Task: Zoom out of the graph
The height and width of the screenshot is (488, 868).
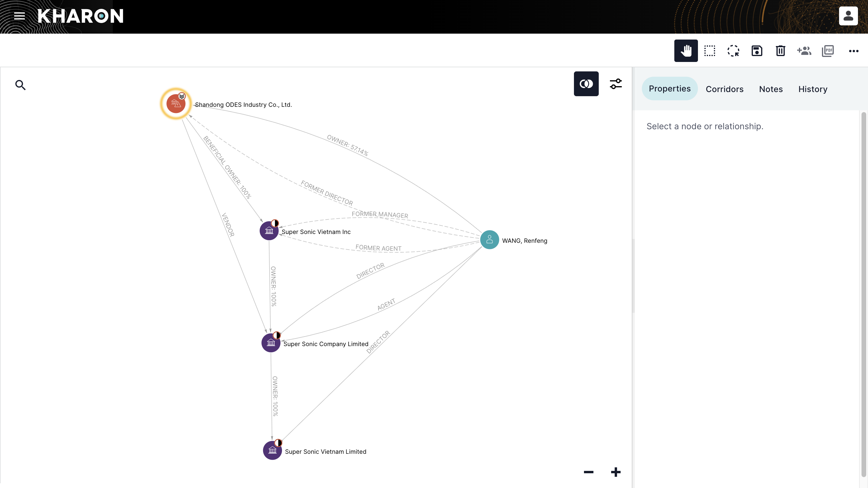Action: (x=589, y=471)
